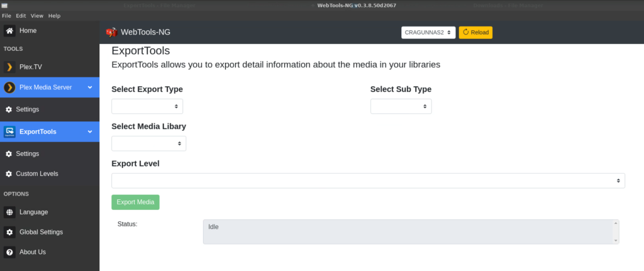Click the Export Media button
This screenshot has height=271, width=644.
[x=136, y=202]
